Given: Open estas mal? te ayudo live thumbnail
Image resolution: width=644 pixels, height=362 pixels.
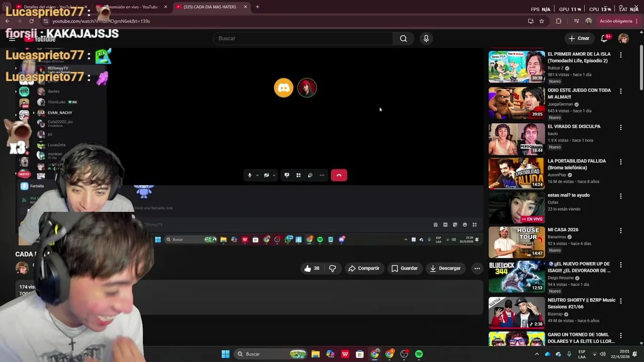Looking at the screenshot, I should [x=517, y=208].
